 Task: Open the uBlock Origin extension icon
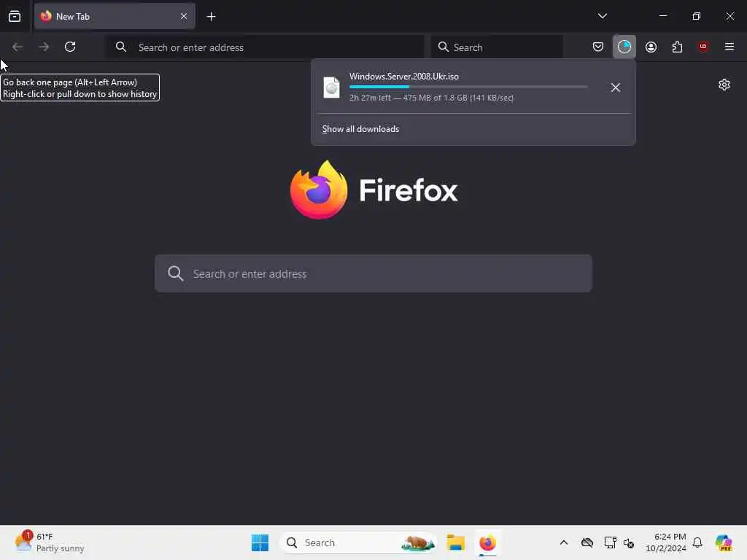703,47
